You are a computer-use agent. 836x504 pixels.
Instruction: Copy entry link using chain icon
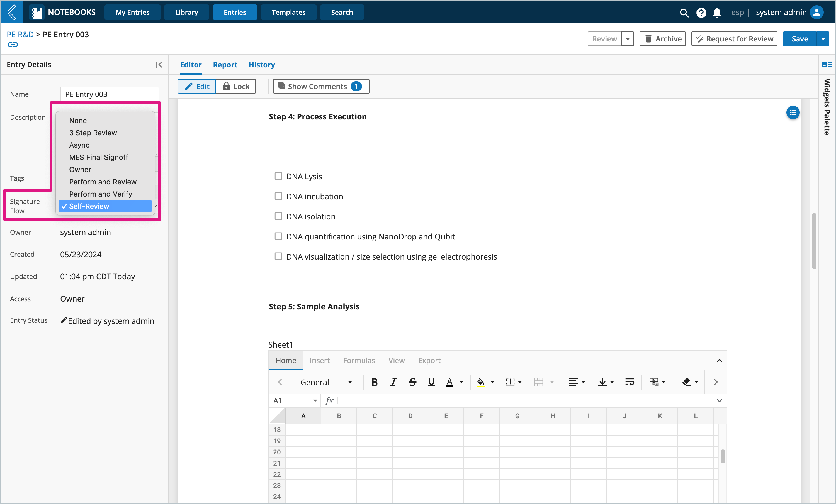click(13, 44)
